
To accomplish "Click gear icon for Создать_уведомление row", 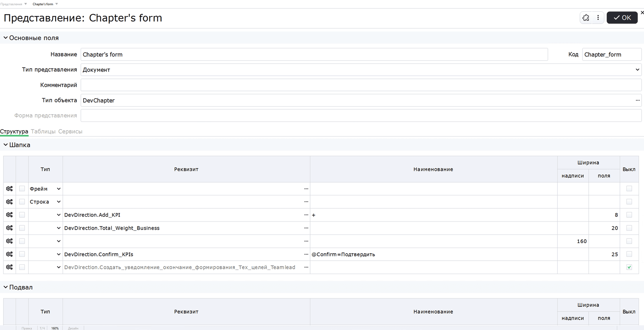I will coord(9,267).
